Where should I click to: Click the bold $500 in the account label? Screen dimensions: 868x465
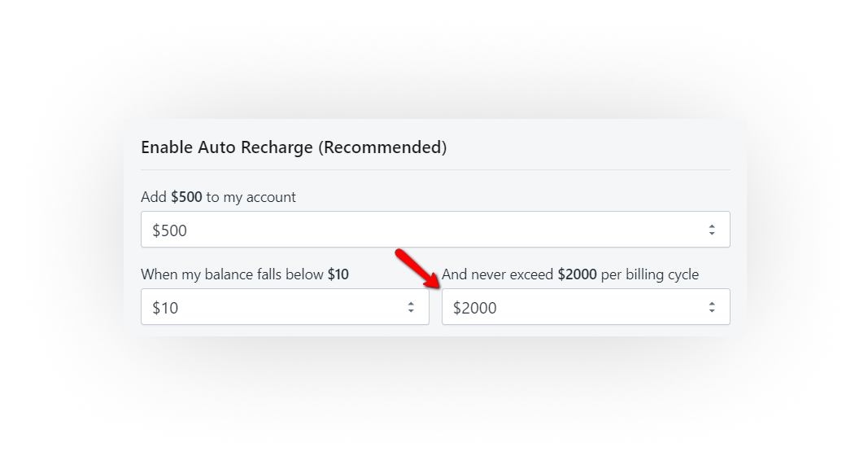click(x=186, y=197)
